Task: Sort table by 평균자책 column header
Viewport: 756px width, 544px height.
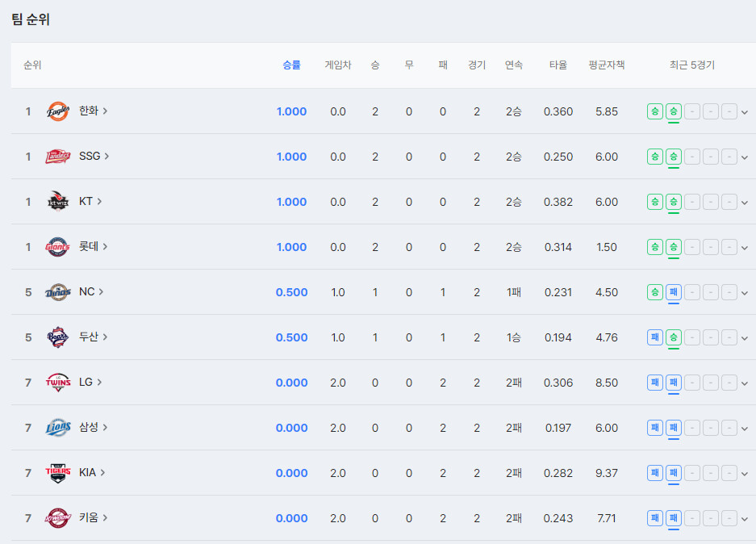Action: click(x=607, y=65)
